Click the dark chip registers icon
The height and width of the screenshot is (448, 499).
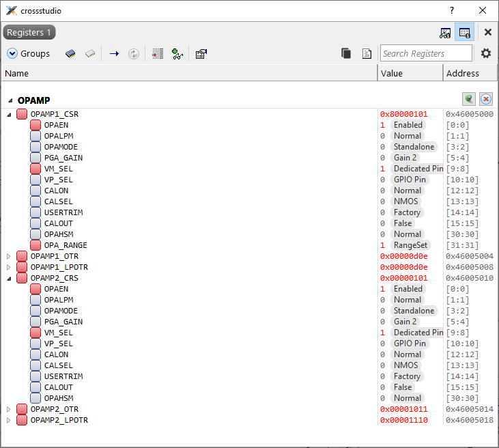pyautogui.click(x=70, y=53)
